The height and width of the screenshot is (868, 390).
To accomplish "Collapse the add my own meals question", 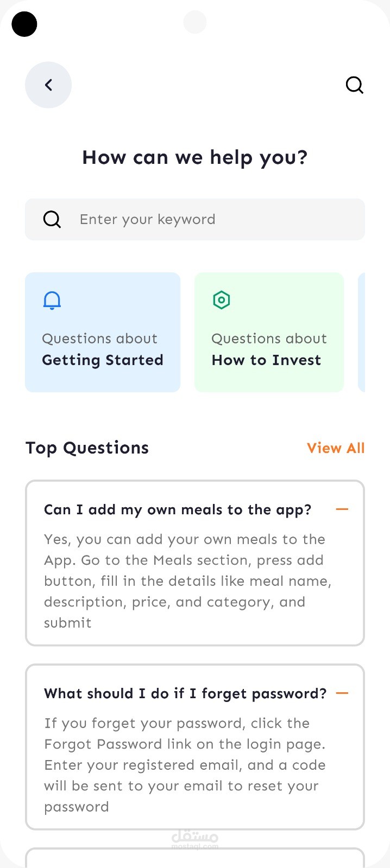I will [342, 509].
